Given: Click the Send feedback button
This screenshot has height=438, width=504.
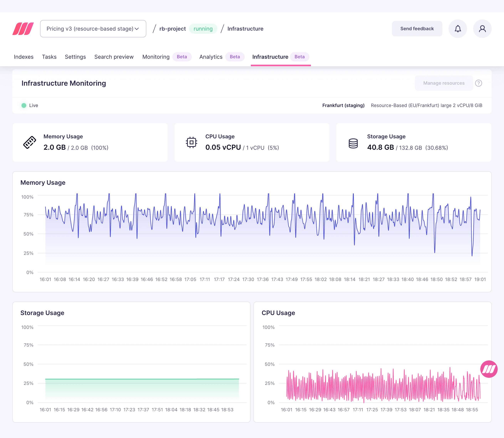Looking at the screenshot, I should [x=417, y=28].
